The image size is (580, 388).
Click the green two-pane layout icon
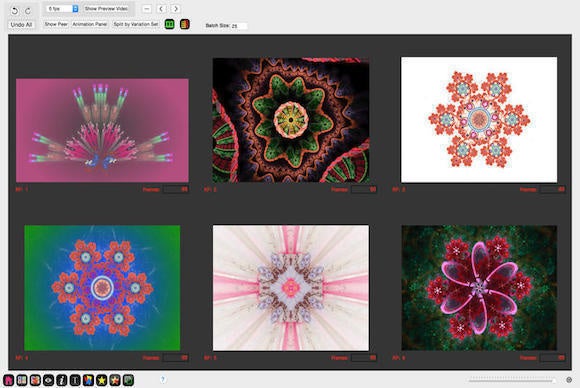(x=169, y=24)
